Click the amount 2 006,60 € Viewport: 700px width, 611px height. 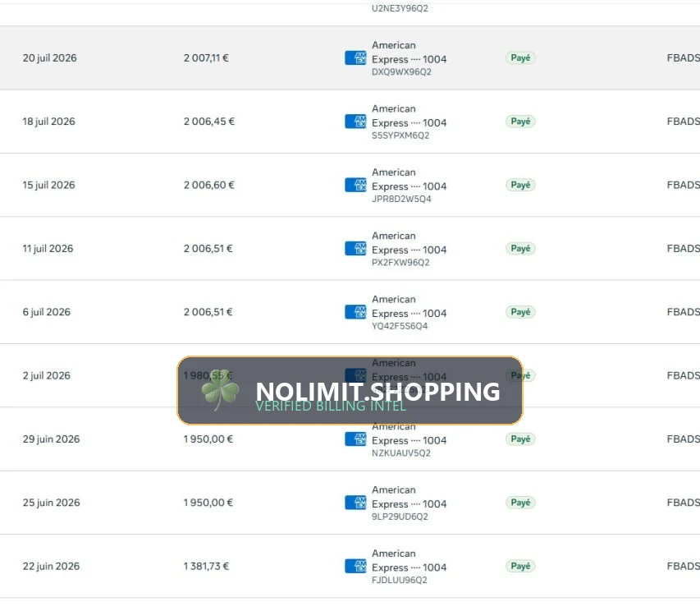click(209, 185)
